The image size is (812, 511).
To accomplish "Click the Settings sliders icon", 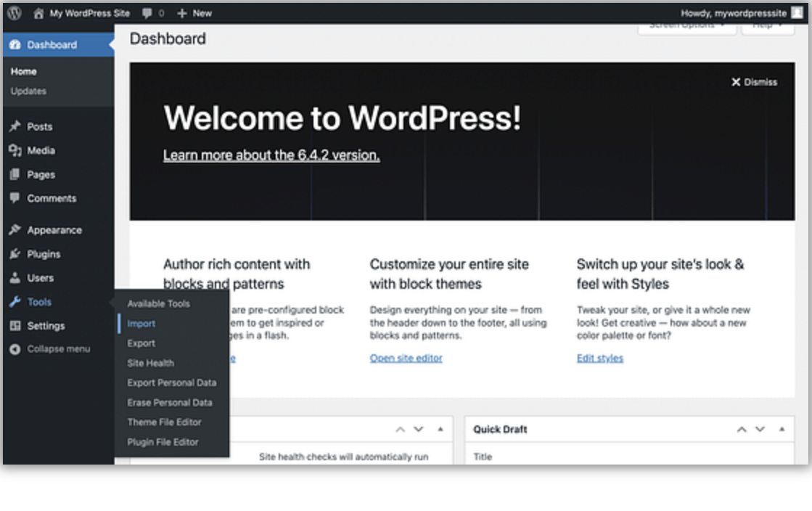I will coord(15,325).
